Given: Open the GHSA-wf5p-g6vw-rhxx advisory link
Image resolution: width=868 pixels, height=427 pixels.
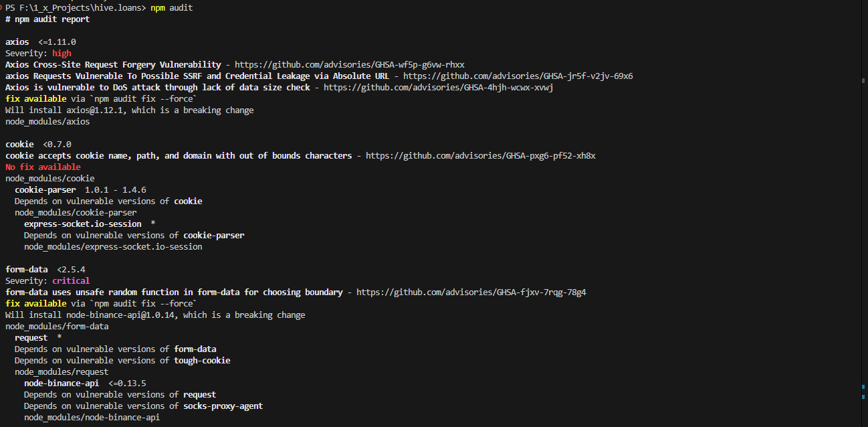Looking at the screenshot, I should pos(349,65).
